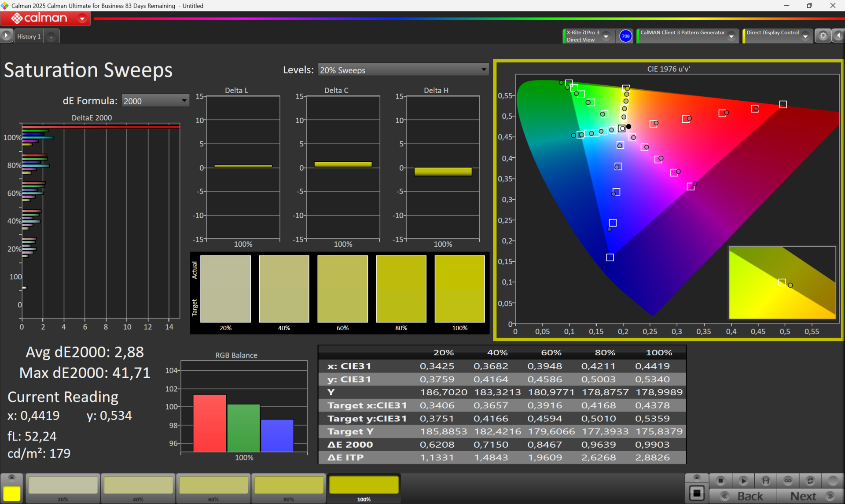Add new history tab with plus
This screenshot has height=504, width=845.
tap(51, 37)
